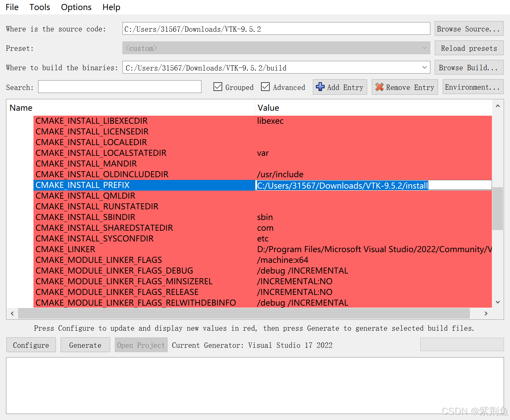Select the CMAKE_INSTALL_LOCALEDIR row
This screenshot has width=510, height=420.
pos(263,142)
